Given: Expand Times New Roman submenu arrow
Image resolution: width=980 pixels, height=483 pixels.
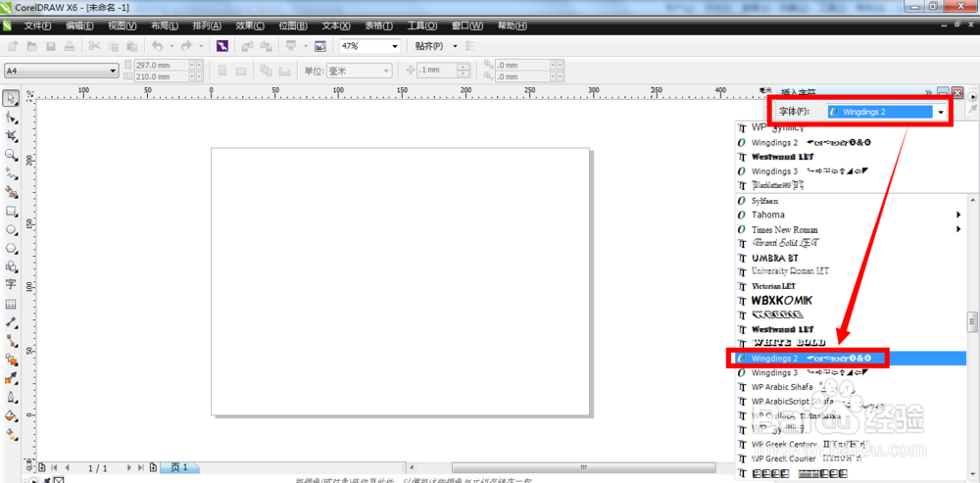Looking at the screenshot, I should [958, 229].
